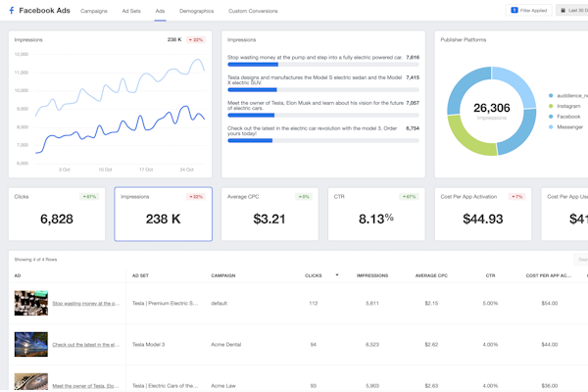Sort by the IMPRESSIONS column header

[x=372, y=275]
